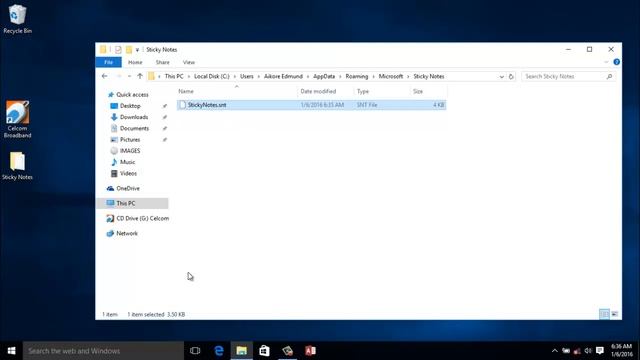Open CD Drive (G:) Celcom
The height and width of the screenshot is (360, 640).
click(142, 218)
